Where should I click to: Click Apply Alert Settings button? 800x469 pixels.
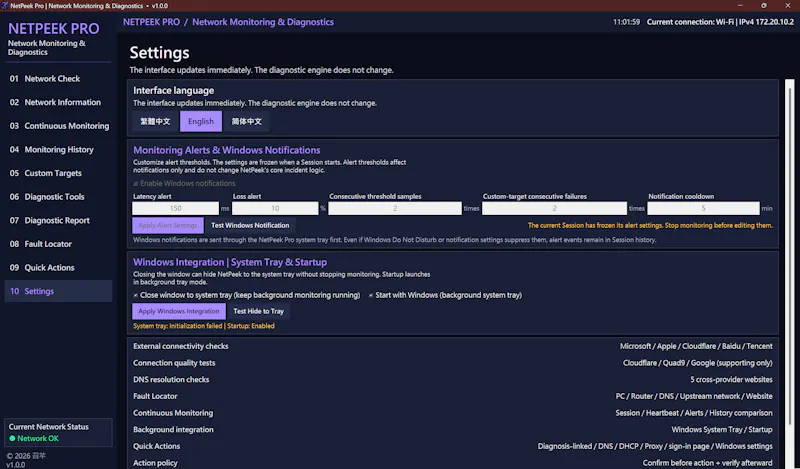[168, 225]
